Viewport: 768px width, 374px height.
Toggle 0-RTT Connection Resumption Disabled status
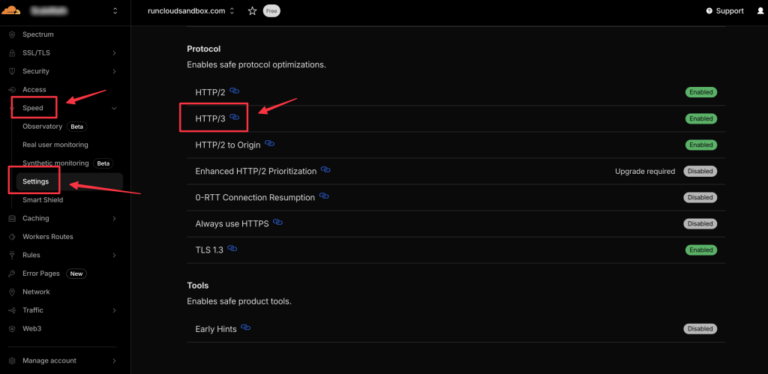(x=700, y=198)
